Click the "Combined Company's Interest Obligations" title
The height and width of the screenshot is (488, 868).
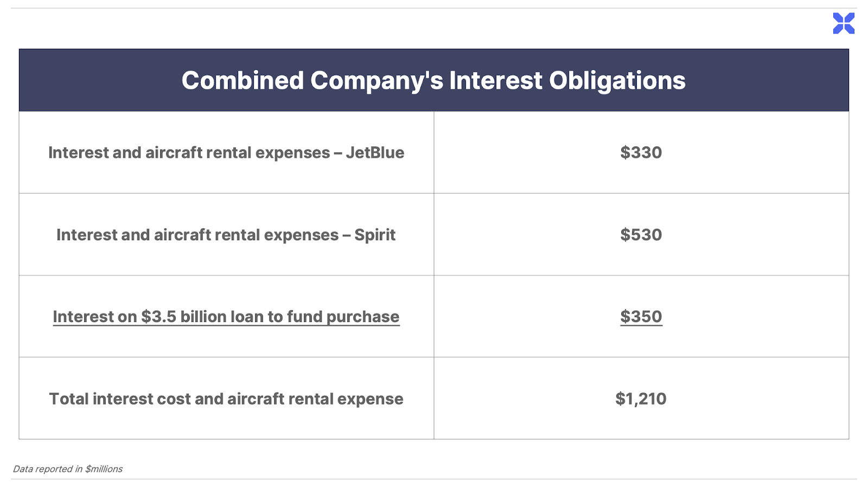tap(433, 80)
